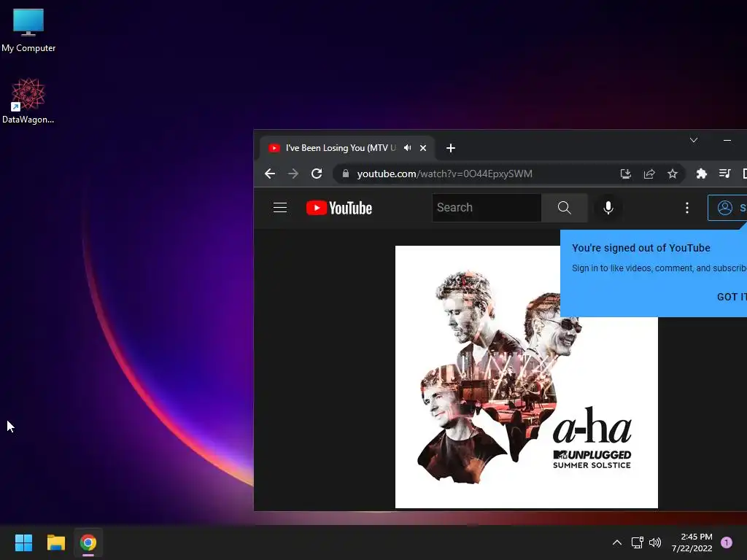The width and height of the screenshot is (747, 560).
Task: Click the network tray icon
Action: 637,542
